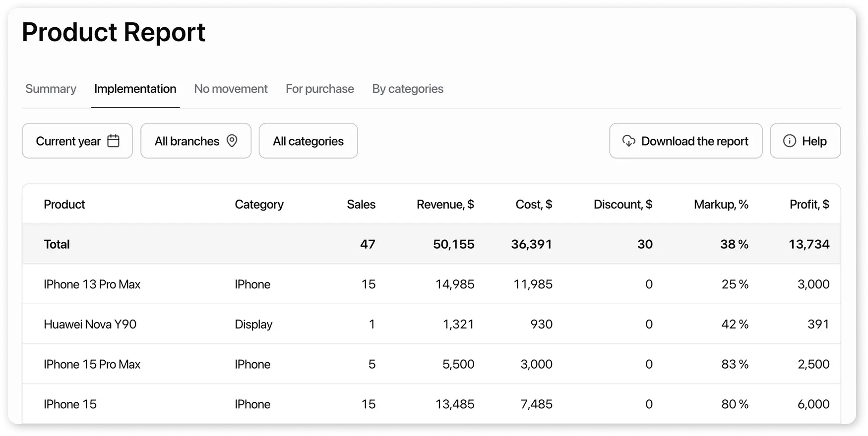
Task: Click the Display category cell
Action: pyautogui.click(x=253, y=324)
